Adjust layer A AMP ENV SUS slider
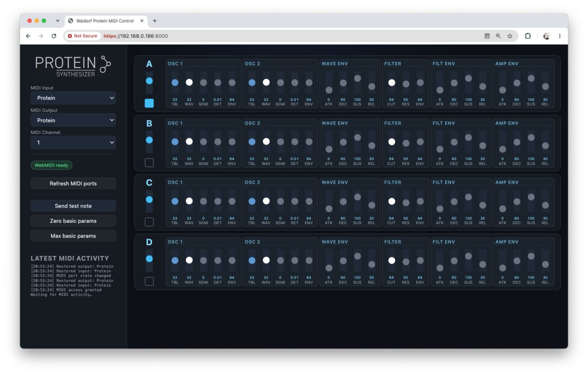The width and height of the screenshot is (588, 375). click(531, 83)
